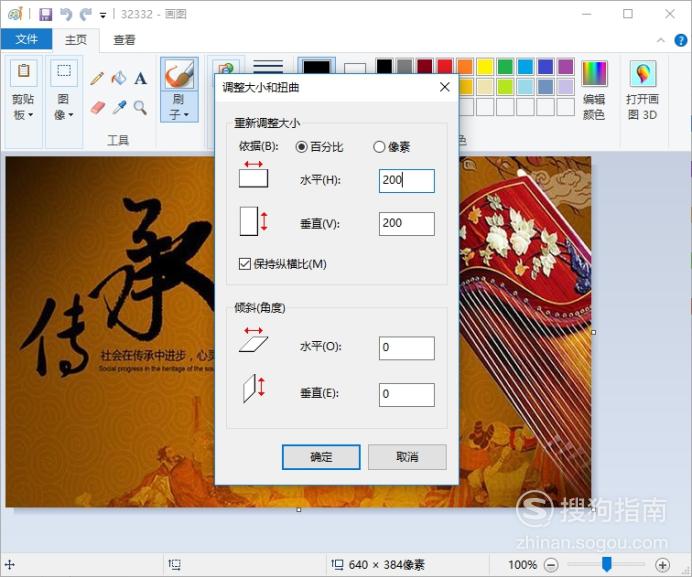Click the Paint app icon in title bar
The image size is (692, 577).
[15, 14]
